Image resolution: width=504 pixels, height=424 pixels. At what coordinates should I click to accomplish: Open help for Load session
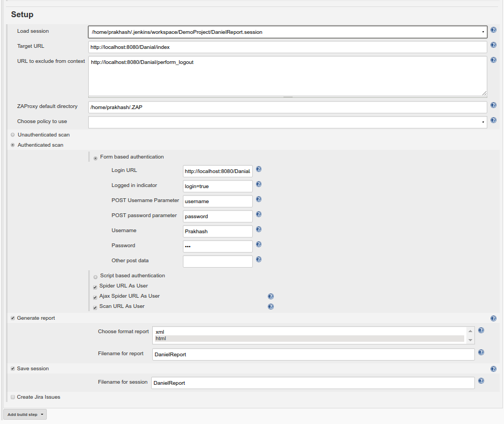(x=493, y=30)
